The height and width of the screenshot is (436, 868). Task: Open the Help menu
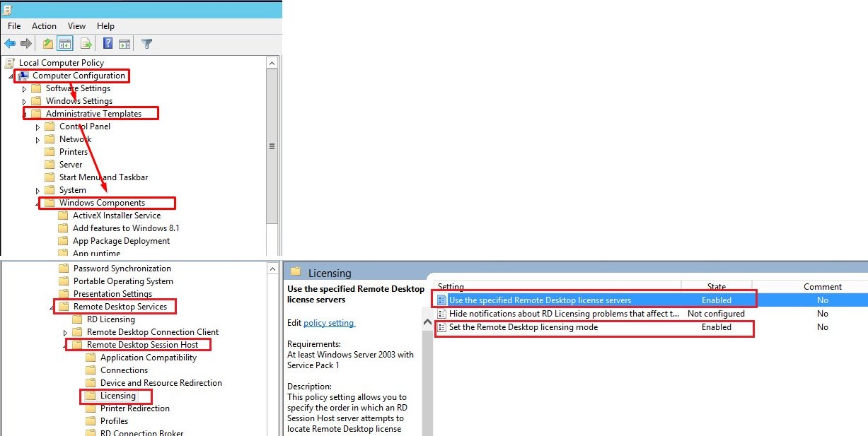105,26
